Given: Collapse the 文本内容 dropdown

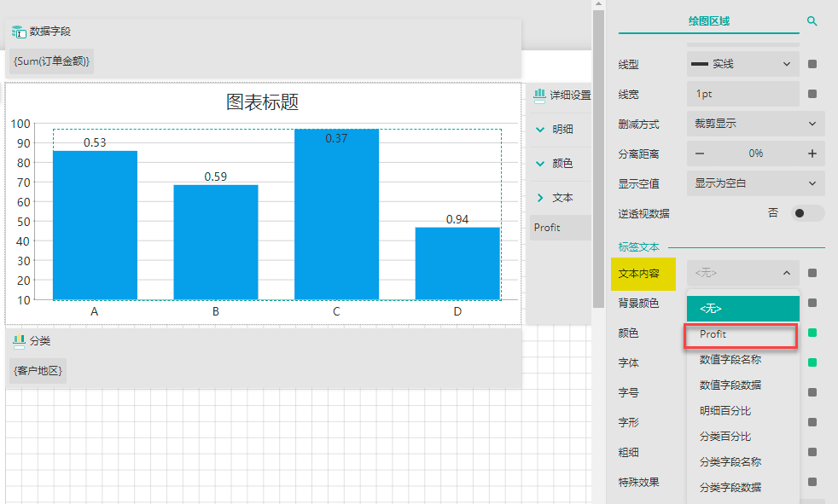Looking at the screenshot, I should coord(743,274).
